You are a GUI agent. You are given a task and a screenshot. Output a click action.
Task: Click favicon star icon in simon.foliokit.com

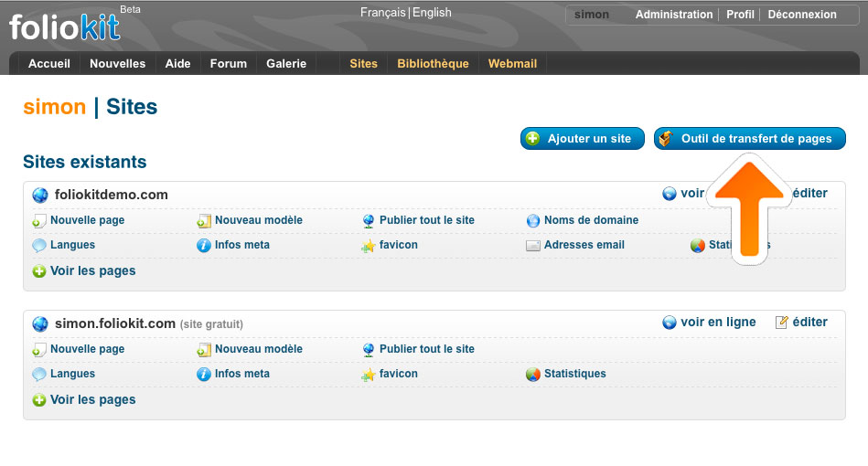click(368, 375)
